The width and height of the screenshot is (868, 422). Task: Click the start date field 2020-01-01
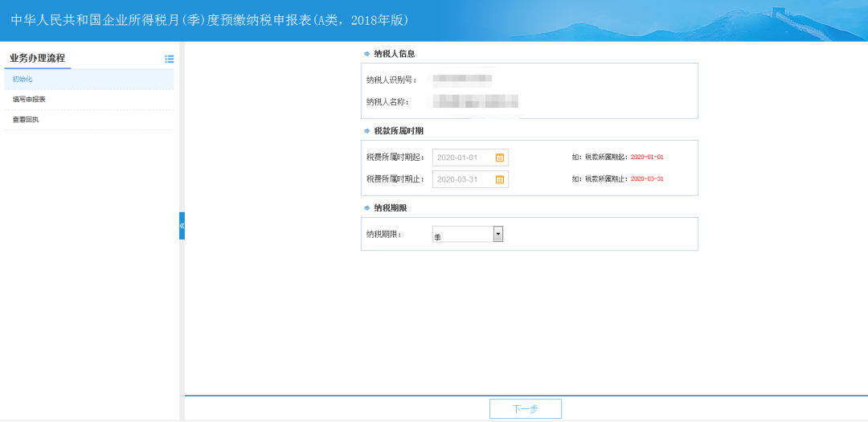click(462, 158)
